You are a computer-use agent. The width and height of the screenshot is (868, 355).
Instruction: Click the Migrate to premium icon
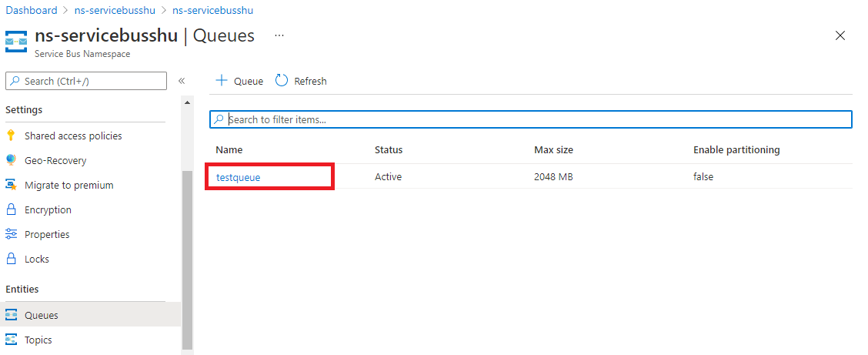(11, 185)
